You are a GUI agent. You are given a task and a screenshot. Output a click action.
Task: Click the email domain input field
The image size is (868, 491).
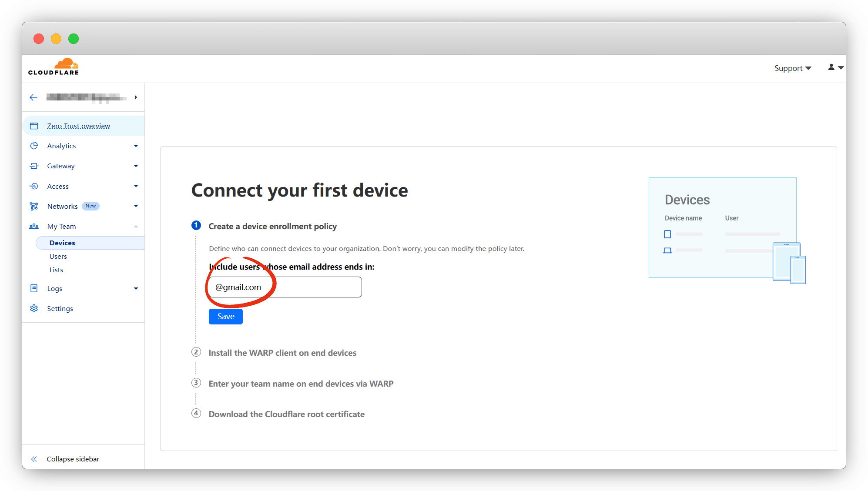pos(285,287)
